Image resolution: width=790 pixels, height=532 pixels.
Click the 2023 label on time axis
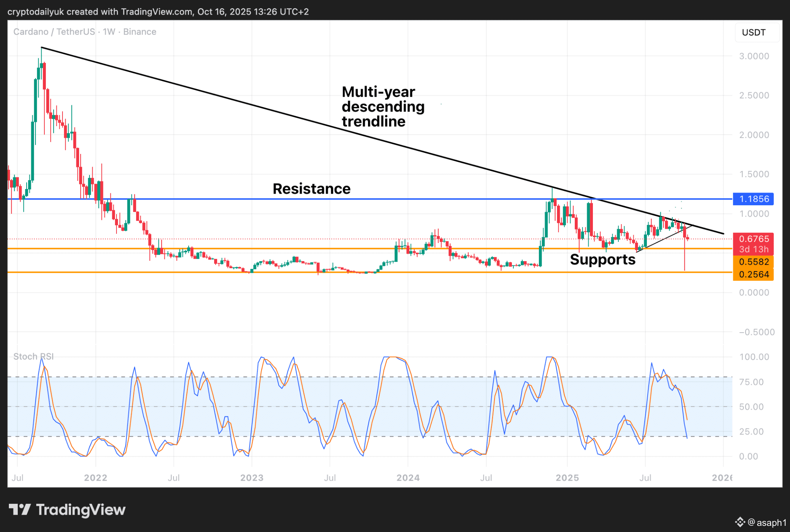click(252, 478)
